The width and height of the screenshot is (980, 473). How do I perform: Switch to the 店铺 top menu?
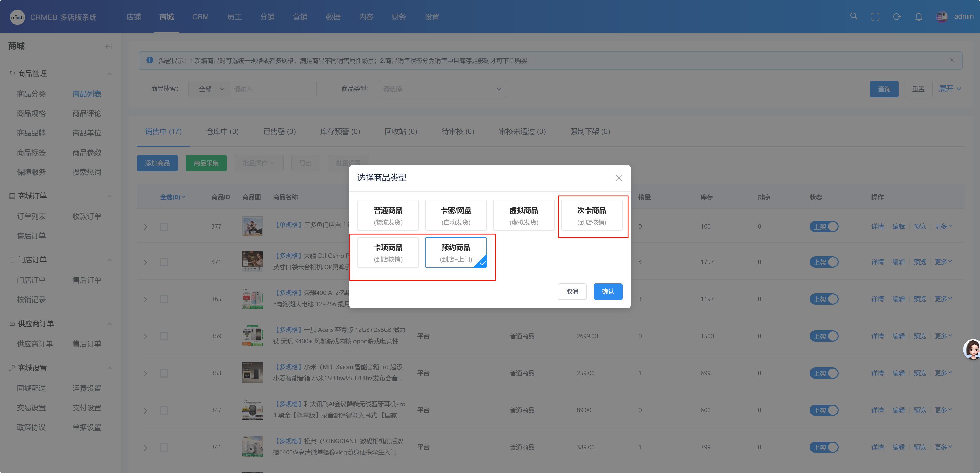click(x=133, y=17)
